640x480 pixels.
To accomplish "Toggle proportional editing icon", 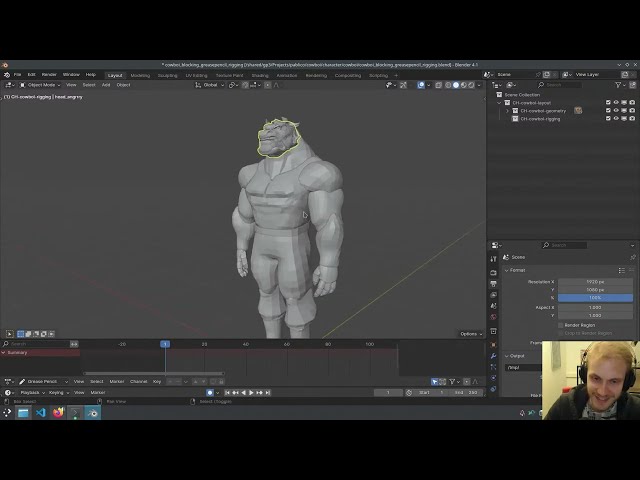I will 267,85.
